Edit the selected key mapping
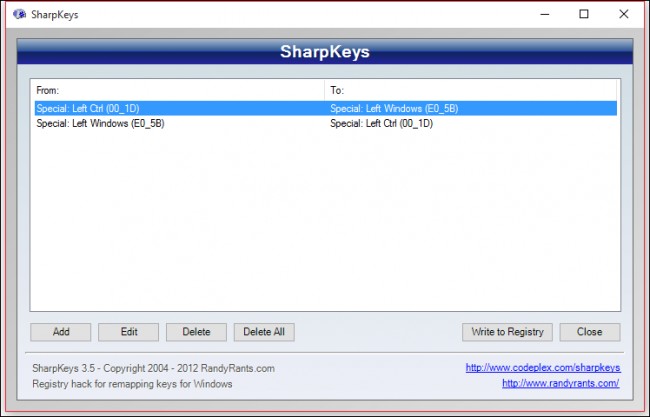Screen dimensions: 650x417 pyautogui.click(x=129, y=332)
